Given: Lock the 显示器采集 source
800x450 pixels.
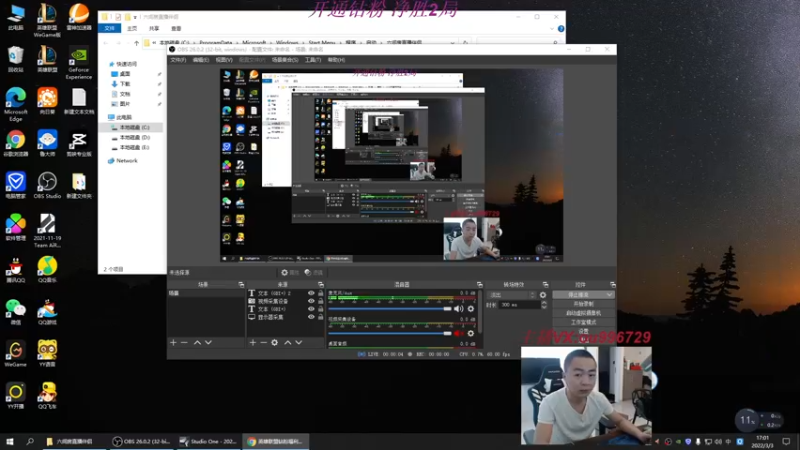Looking at the screenshot, I should tap(320, 317).
